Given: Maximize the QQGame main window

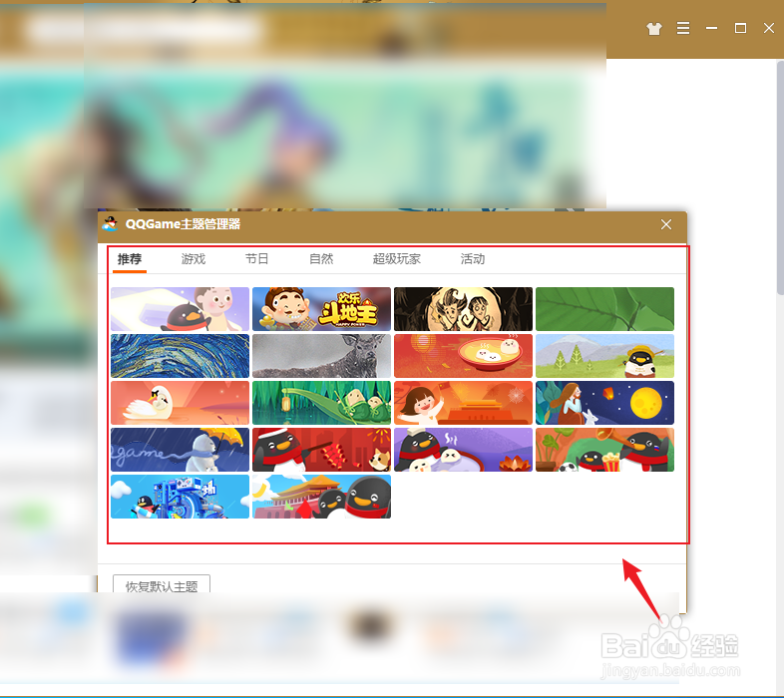Looking at the screenshot, I should coord(740,28).
